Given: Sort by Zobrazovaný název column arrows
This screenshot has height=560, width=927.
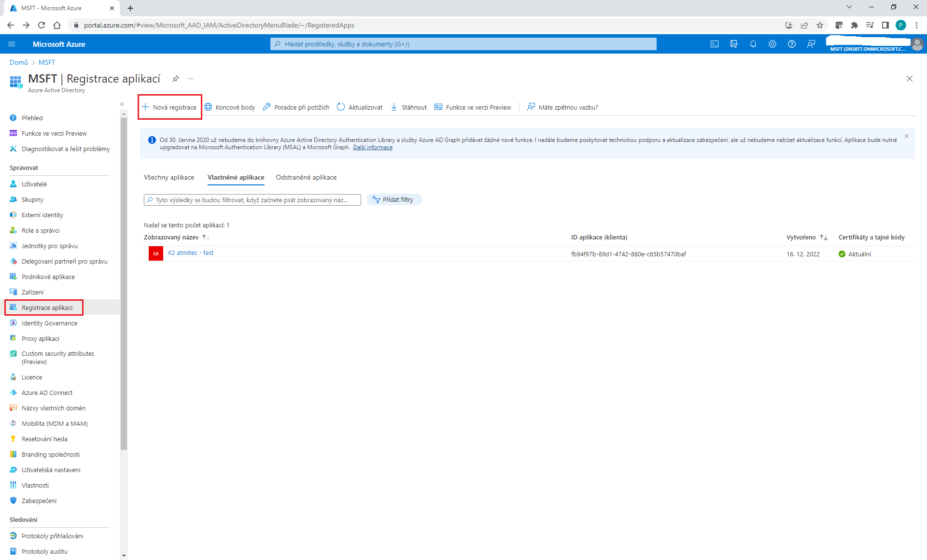Looking at the screenshot, I should pyautogui.click(x=206, y=238).
